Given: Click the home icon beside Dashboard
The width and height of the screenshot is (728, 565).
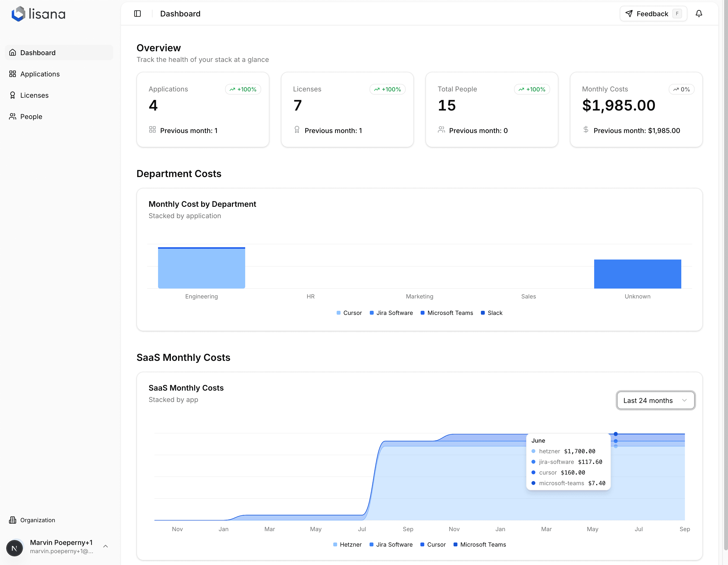Looking at the screenshot, I should tap(13, 52).
